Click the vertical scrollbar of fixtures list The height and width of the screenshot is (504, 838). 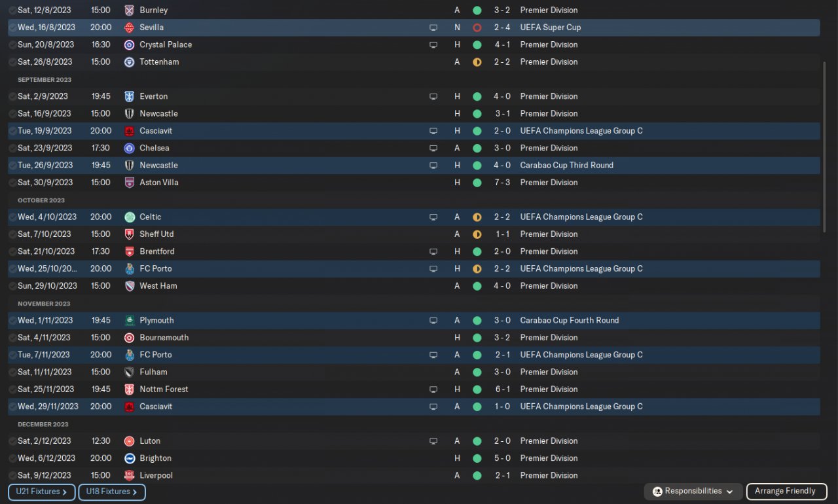pos(824,147)
